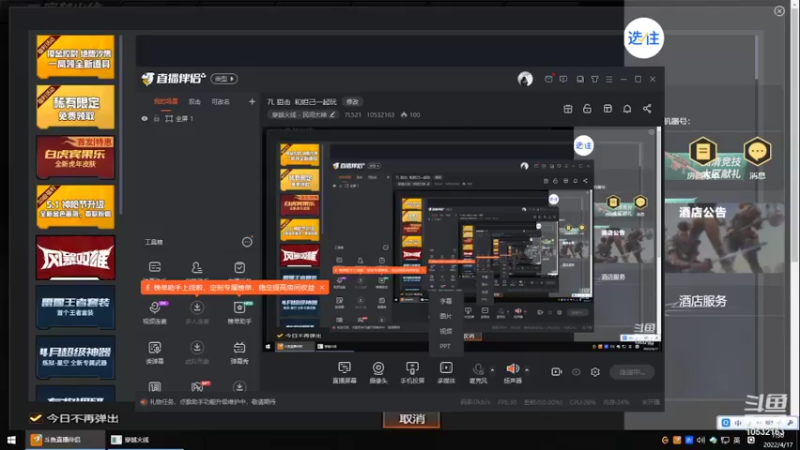Click the 类型 pill next to 直播伴侣 logo
Screen dimensions: 800x450
point(224,79)
